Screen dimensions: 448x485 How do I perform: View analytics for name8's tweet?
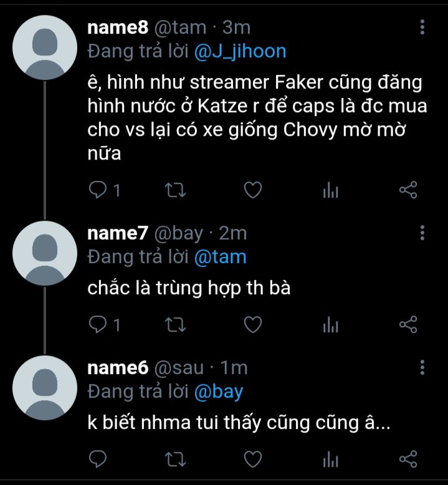(330, 190)
